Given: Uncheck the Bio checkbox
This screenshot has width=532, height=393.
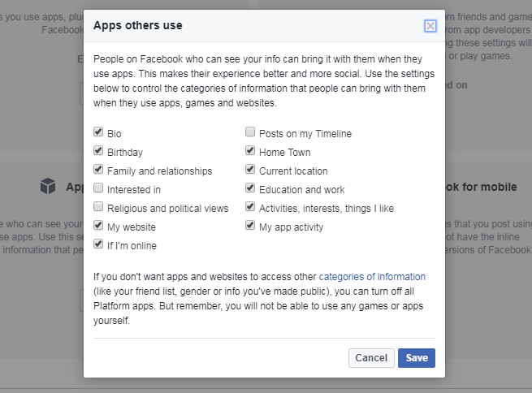Looking at the screenshot, I should 98,132.
